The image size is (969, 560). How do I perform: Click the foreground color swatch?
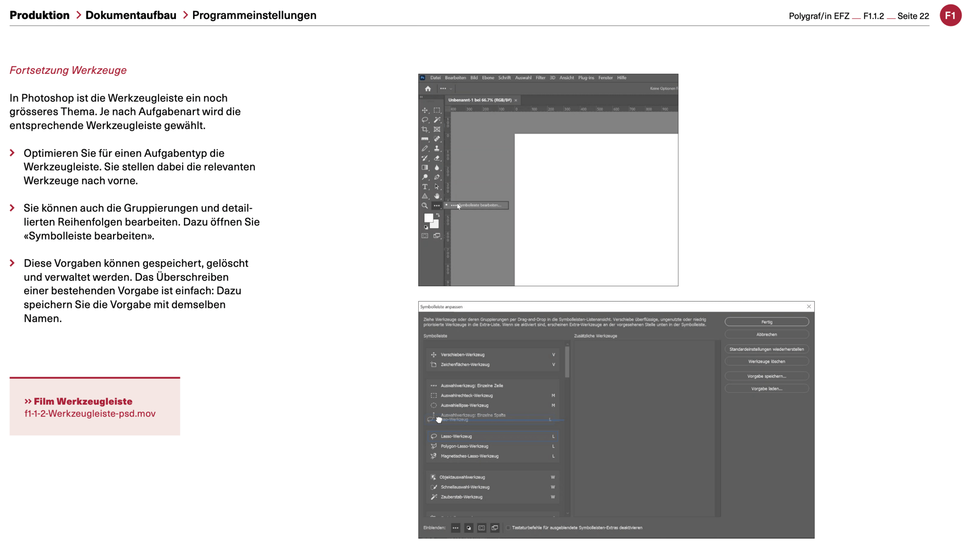click(428, 218)
